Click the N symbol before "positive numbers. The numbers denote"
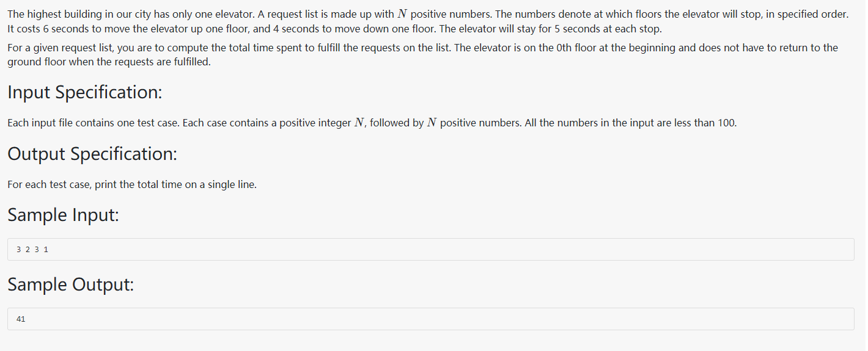Screen dimensions: 868x351 pyautogui.click(x=402, y=14)
